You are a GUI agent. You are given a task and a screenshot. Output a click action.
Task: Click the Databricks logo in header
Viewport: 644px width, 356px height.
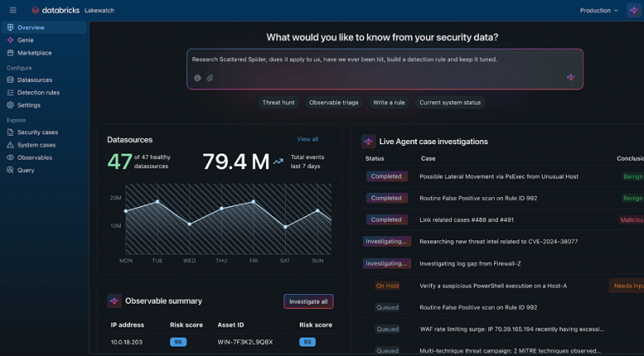pyautogui.click(x=55, y=10)
